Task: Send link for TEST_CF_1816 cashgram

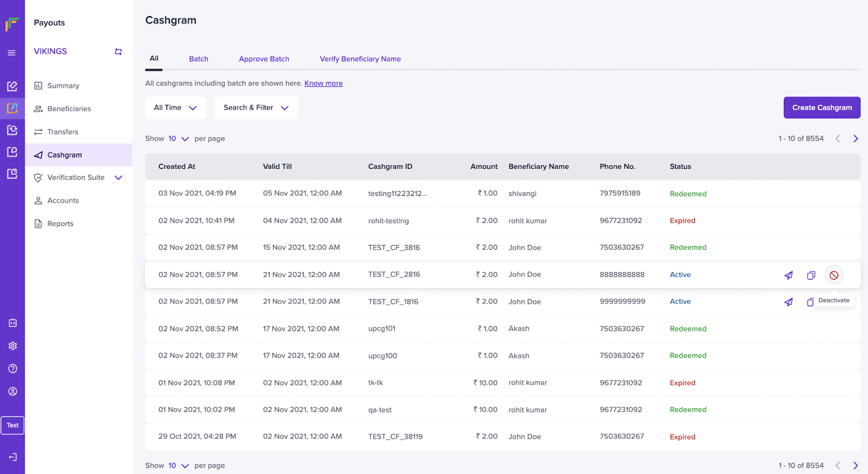Action: click(x=788, y=302)
